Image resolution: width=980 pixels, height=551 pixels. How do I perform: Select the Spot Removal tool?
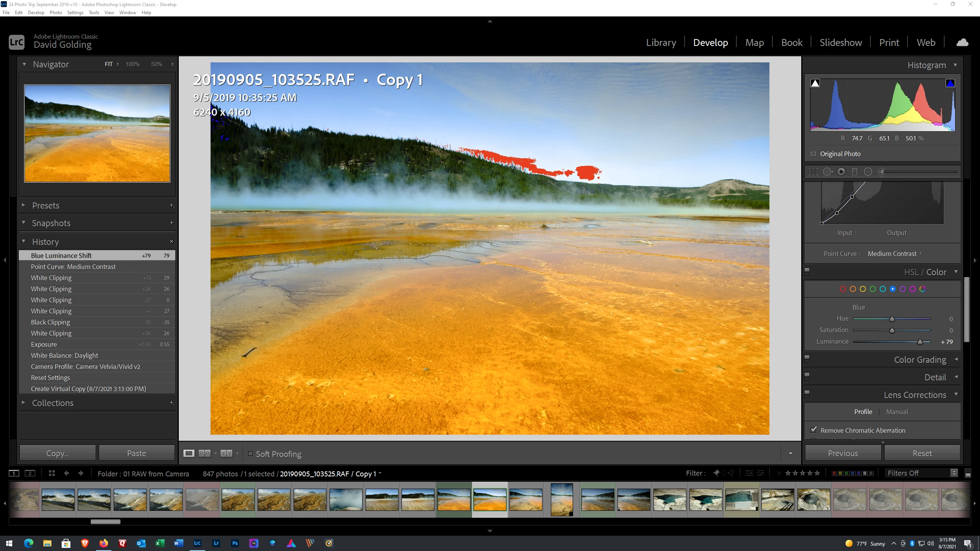tap(827, 172)
